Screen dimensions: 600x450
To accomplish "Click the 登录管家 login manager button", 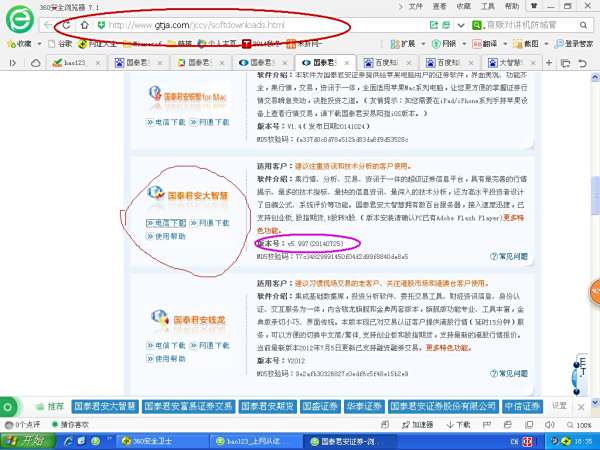I will click(574, 44).
